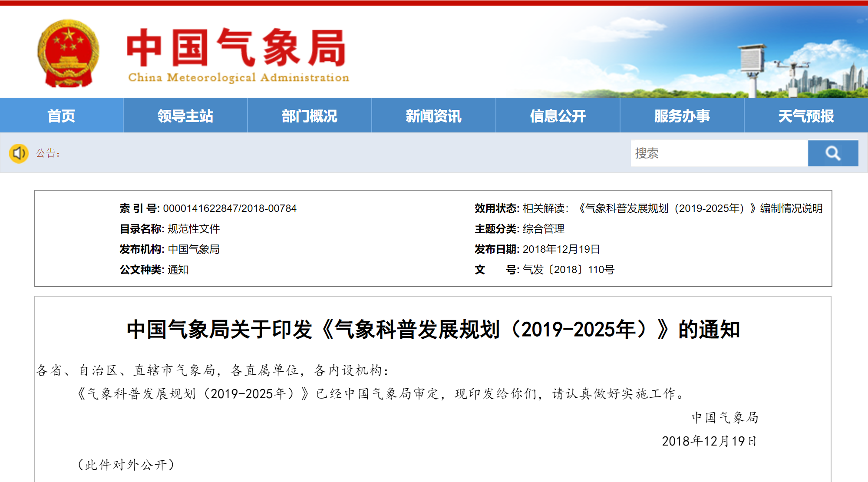868x482 pixels.
Task: Open the 首页 menu item
Action: click(x=61, y=116)
